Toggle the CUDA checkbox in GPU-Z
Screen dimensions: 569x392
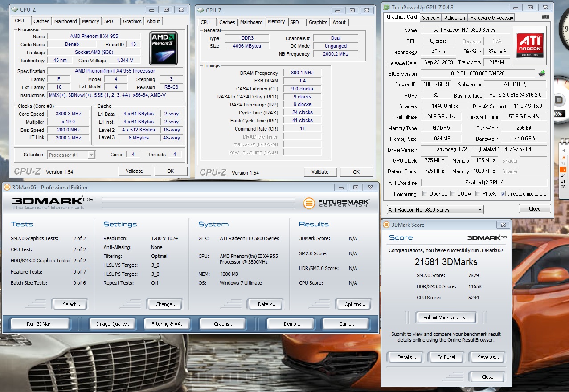point(453,194)
